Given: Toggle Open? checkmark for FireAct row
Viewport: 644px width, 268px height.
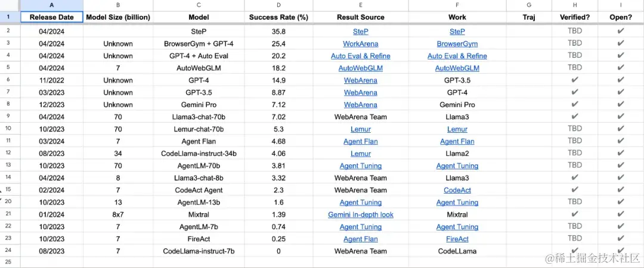Looking at the screenshot, I should pos(621,239).
